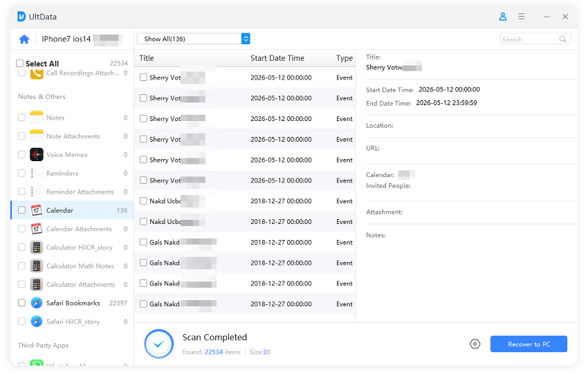Open the user account icon
Image resolution: width=588 pixels, height=381 pixels.
tap(502, 17)
